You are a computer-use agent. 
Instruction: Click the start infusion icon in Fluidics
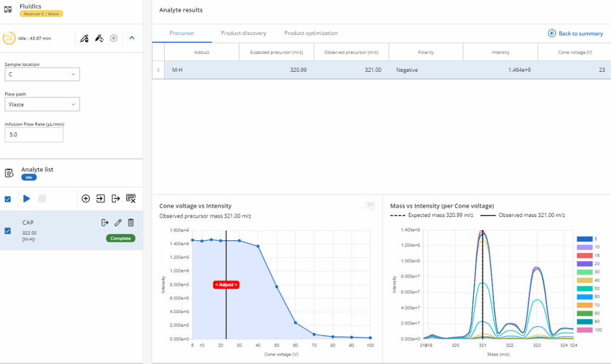(x=84, y=38)
